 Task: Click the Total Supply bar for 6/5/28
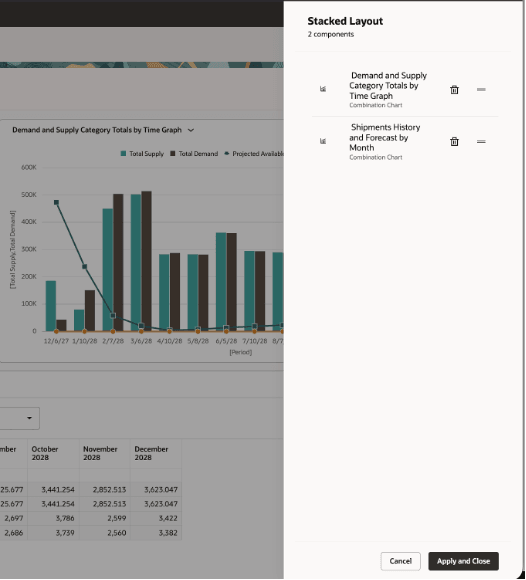221,281
